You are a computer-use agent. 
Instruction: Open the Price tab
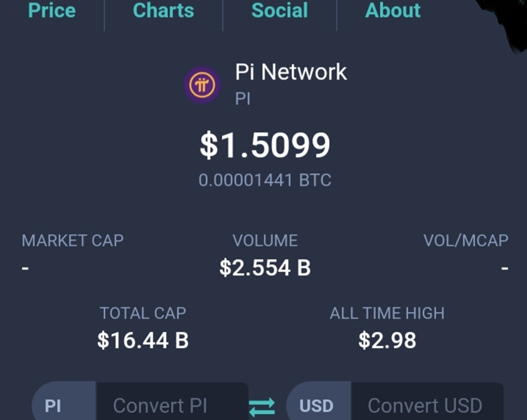pos(52,11)
